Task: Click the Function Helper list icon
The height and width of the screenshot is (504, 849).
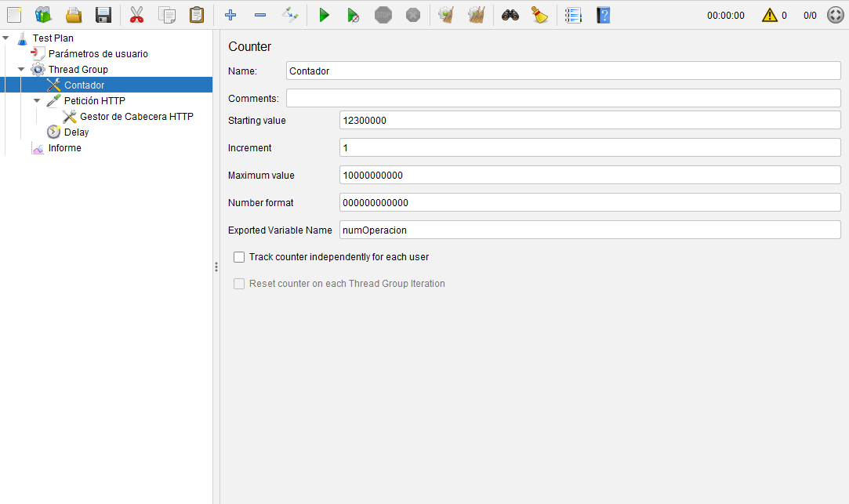Action: pos(573,15)
